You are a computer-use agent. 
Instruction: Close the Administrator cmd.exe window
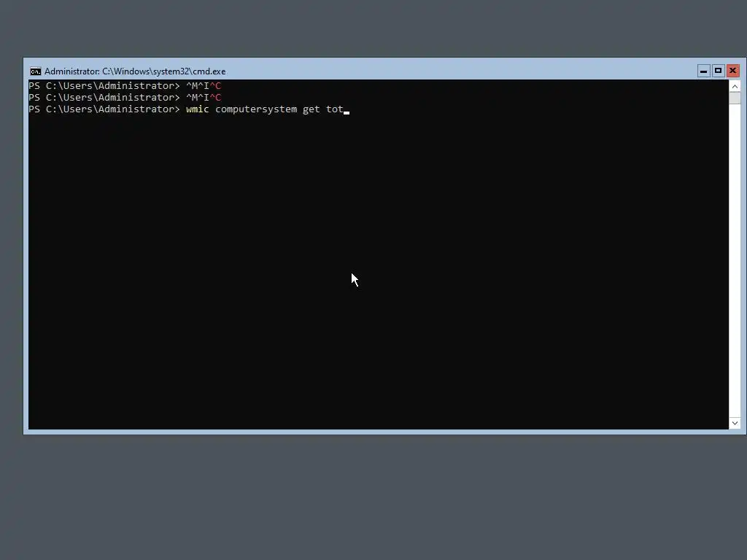tap(732, 71)
